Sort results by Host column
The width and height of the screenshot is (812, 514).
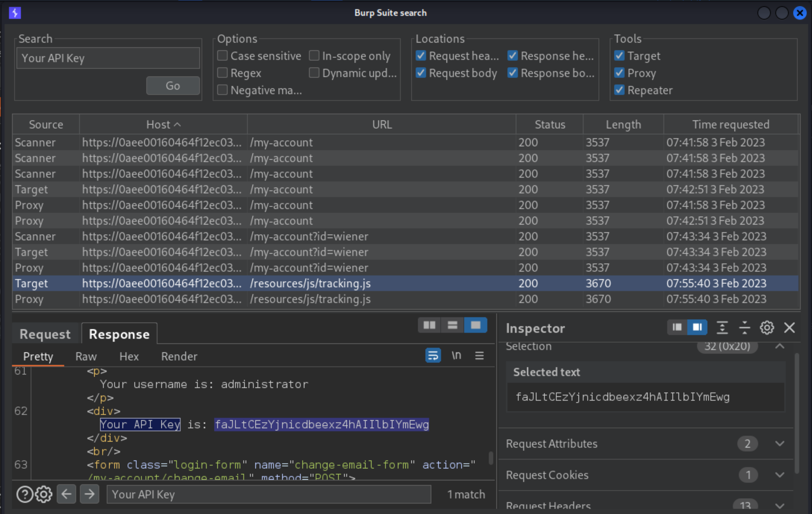163,125
